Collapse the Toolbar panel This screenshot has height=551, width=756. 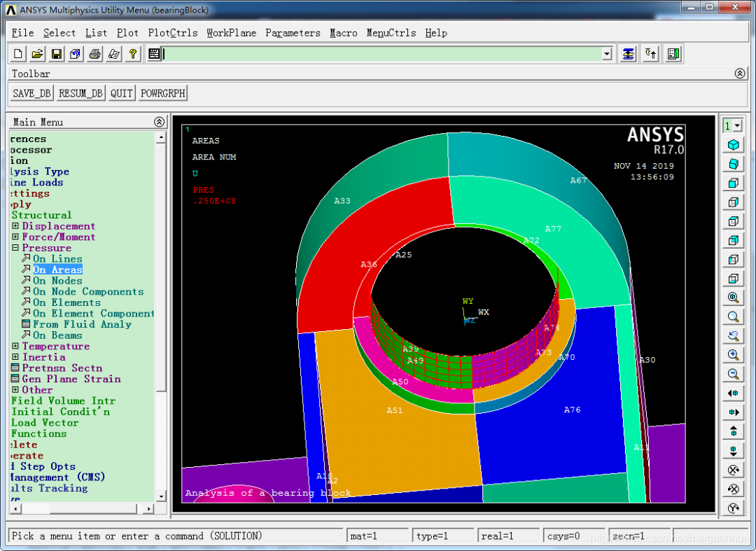740,74
